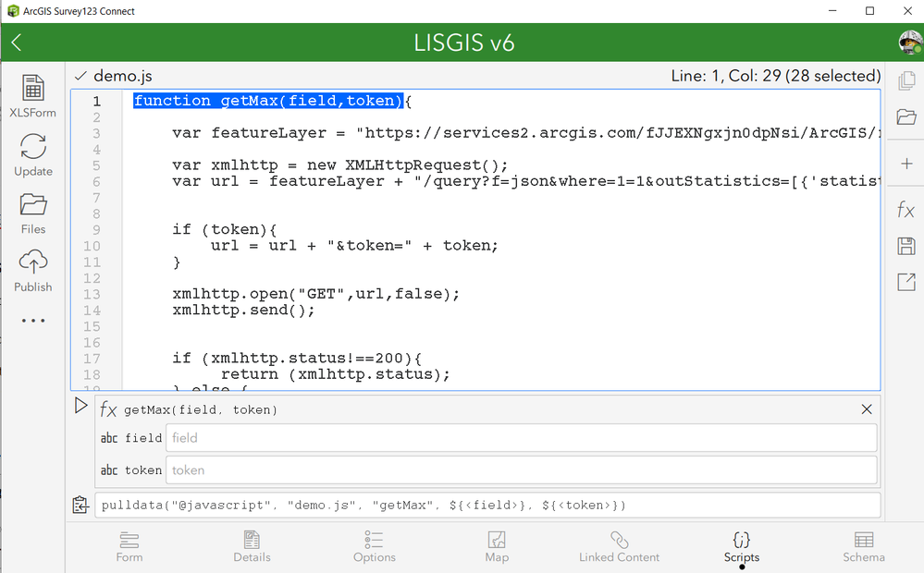924x573 pixels.
Task: Open the user profile avatar
Action: tap(910, 43)
